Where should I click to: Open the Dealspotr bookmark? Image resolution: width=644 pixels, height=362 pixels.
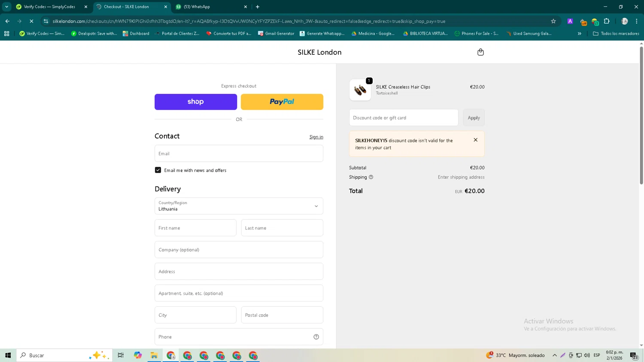pyautogui.click(x=94, y=33)
